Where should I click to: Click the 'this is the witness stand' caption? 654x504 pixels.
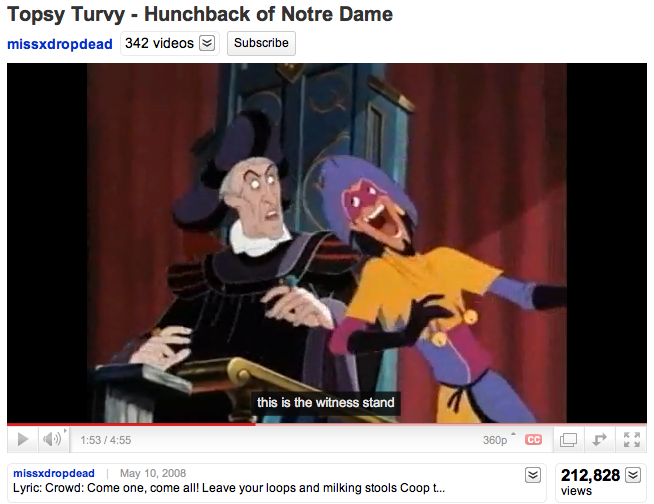[x=326, y=403]
